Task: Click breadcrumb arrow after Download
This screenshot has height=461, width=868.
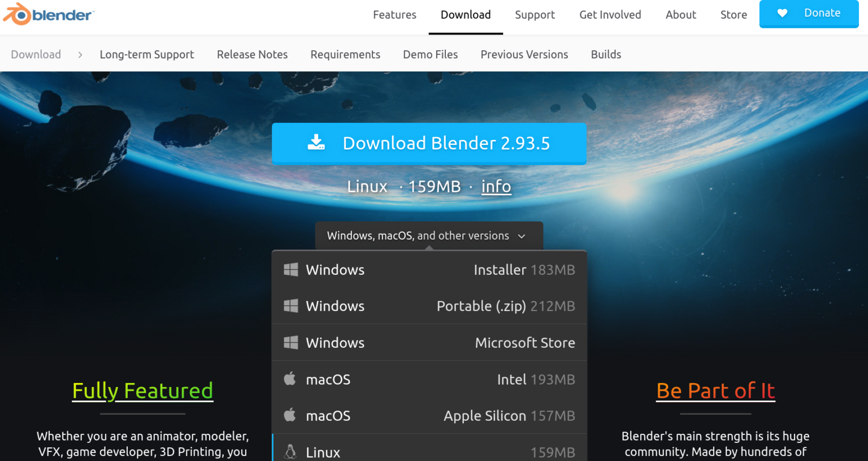Action: [80, 54]
